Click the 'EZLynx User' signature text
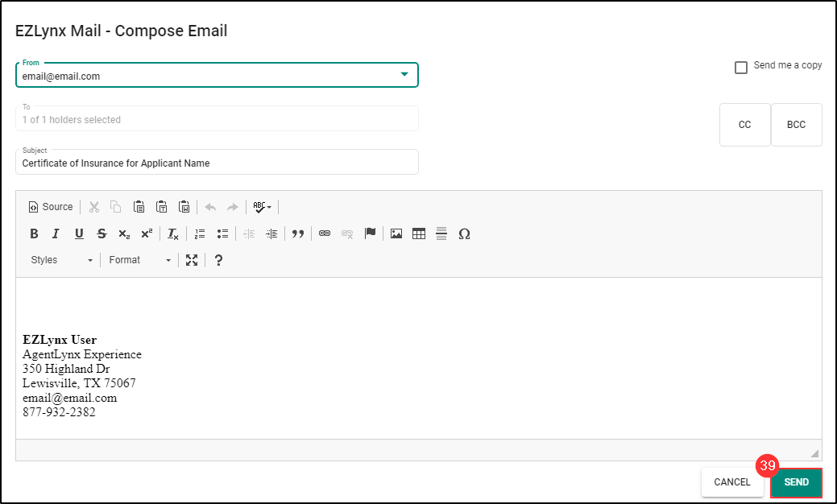The image size is (837, 504). coord(60,340)
